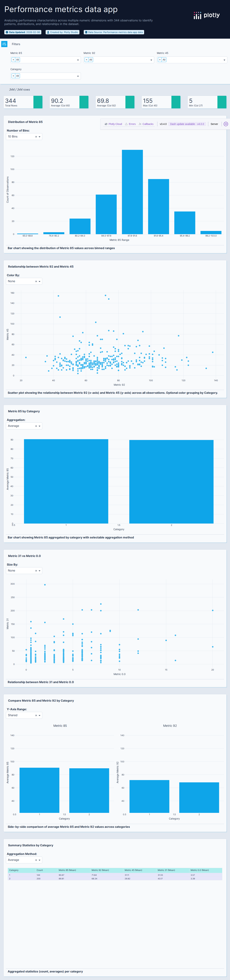This screenshot has height=980, width=230.
Task: Expand the Number of Bins dropdown
Action: 40,137
